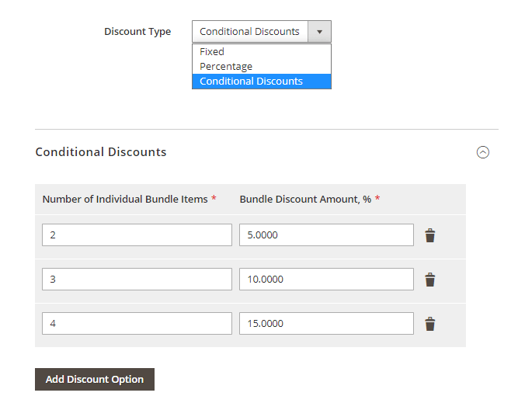Focus the bundle items field containing 3
The image size is (532, 417).
click(x=137, y=280)
